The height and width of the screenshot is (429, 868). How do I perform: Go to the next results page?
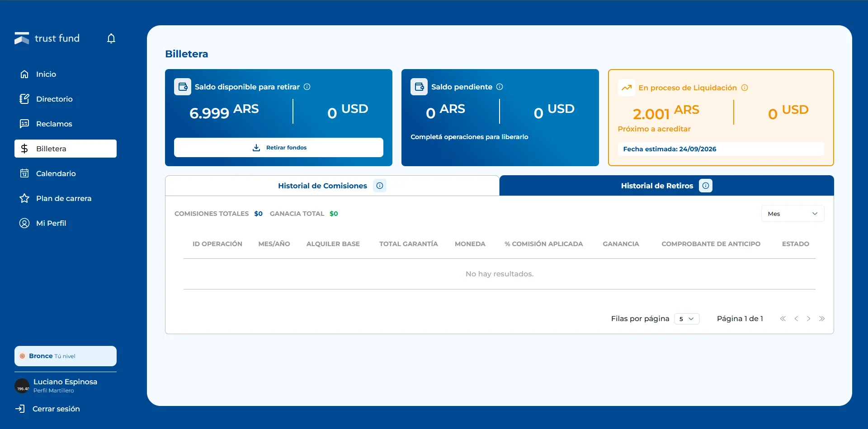pos(809,319)
